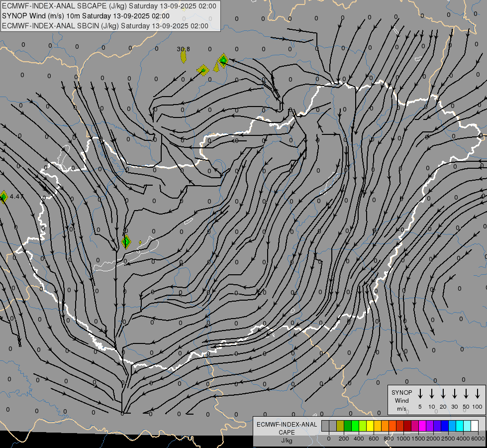
Task: Click the 2500 tick label in CAPE legend
Action: click(x=448, y=439)
